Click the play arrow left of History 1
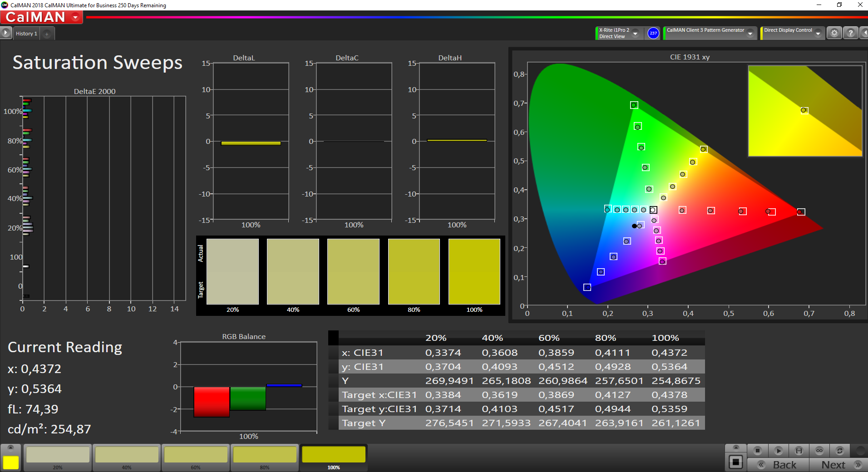The image size is (868, 472). click(5, 33)
